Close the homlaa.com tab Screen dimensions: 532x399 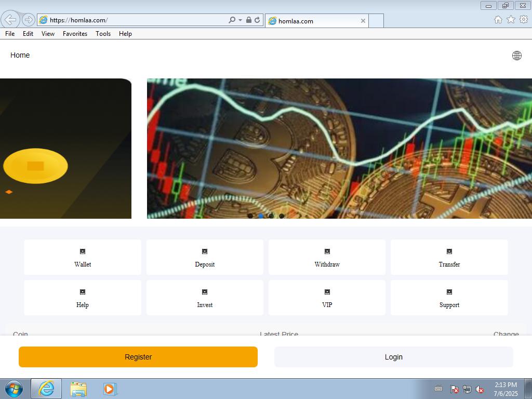point(363,21)
